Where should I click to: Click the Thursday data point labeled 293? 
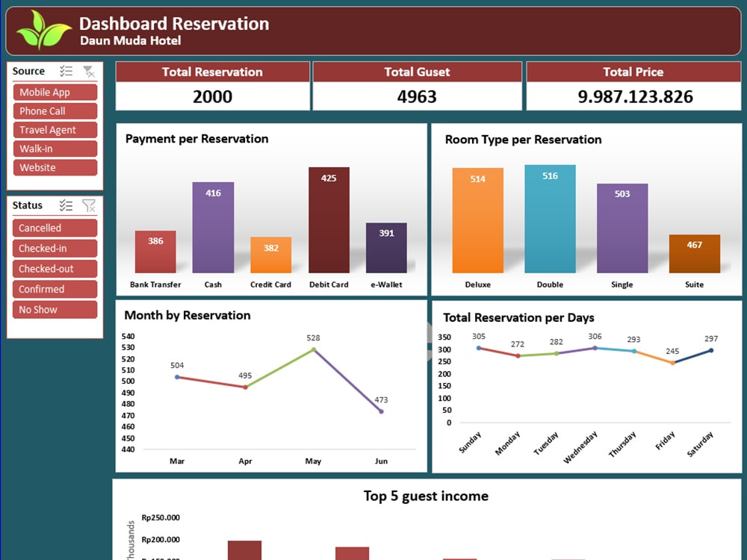(x=634, y=351)
